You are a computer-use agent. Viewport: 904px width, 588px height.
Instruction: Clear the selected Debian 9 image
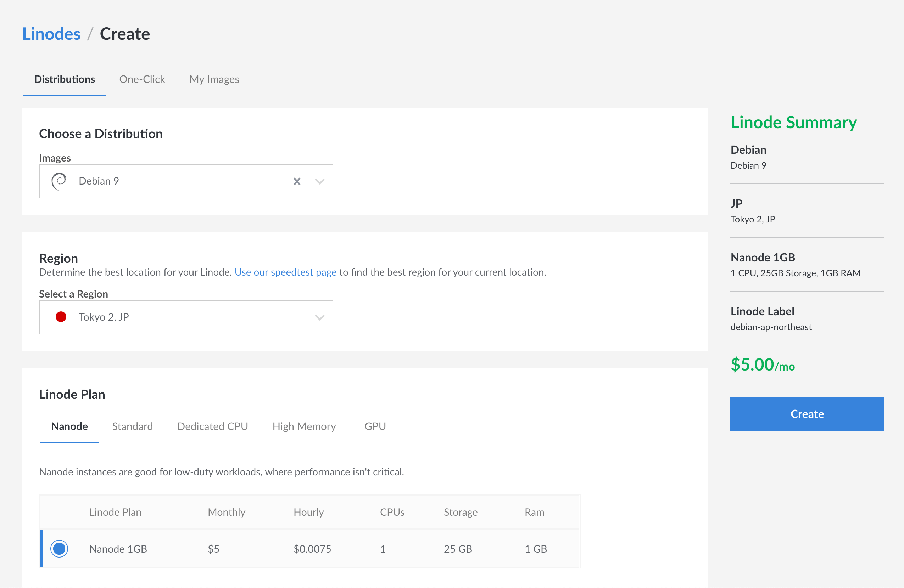[297, 181]
